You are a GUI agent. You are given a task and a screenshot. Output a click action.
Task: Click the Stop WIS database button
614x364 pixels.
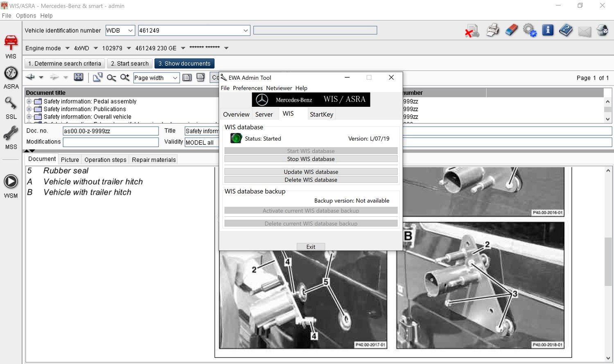[x=311, y=159]
